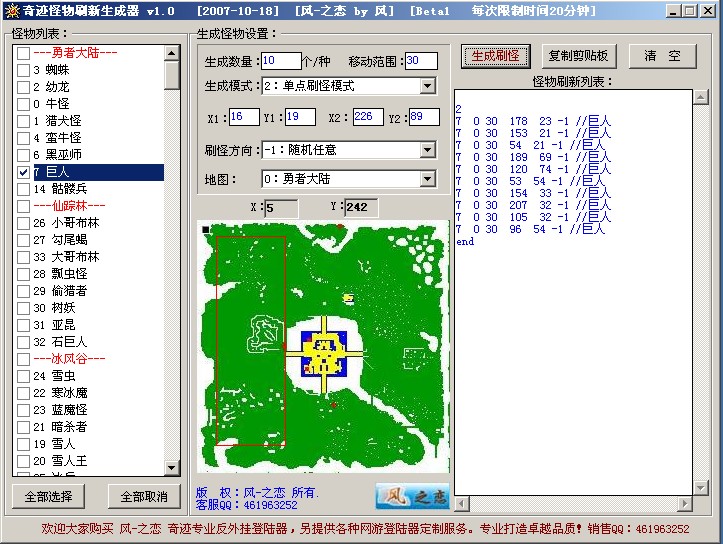Viewport: 723px width, 544px height.
Task: Open the 地图 selection dropdown
Action: (x=428, y=180)
